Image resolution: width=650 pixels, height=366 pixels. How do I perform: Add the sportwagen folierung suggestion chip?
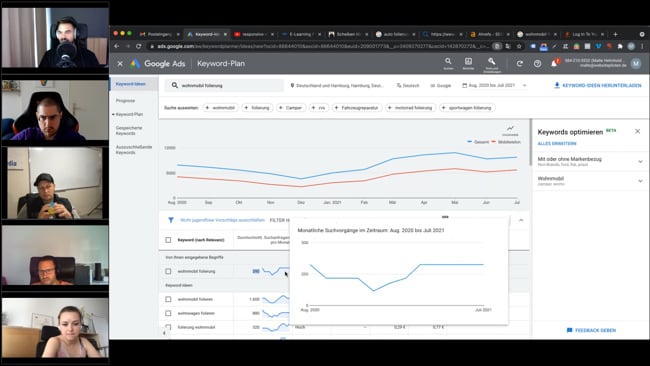click(467, 108)
